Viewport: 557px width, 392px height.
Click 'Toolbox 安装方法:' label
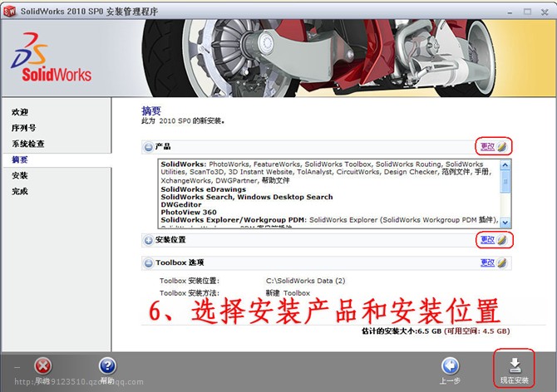[190, 293]
